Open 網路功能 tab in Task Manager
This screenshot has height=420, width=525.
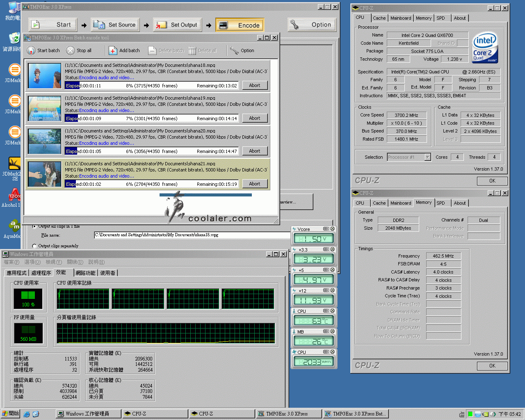tap(85, 273)
